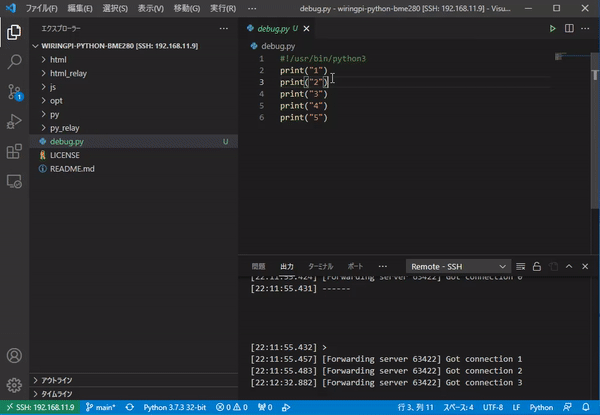Open the README.md file
The image size is (600, 415).
(133, 169)
